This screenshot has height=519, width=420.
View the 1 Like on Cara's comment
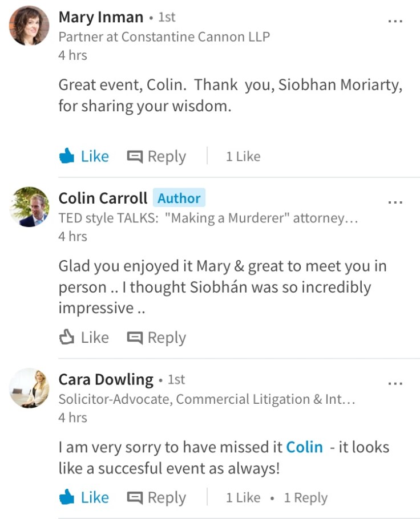(x=243, y=498)
